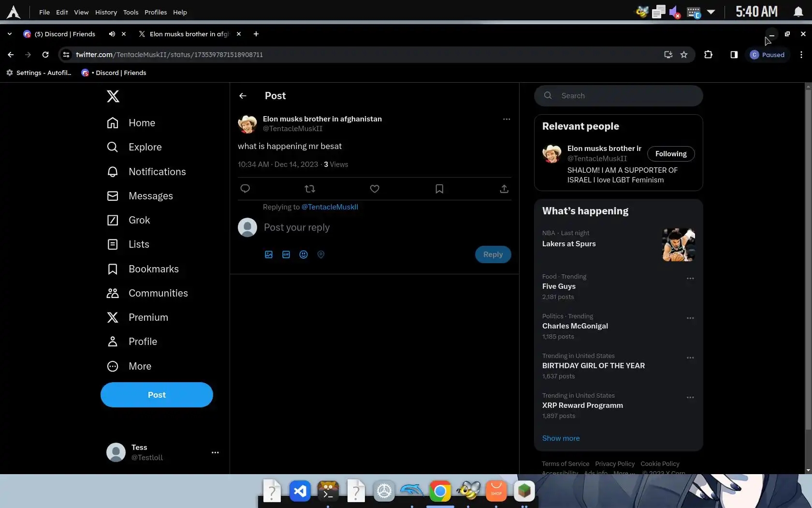Toggle browser side panel

coord(734,55)
